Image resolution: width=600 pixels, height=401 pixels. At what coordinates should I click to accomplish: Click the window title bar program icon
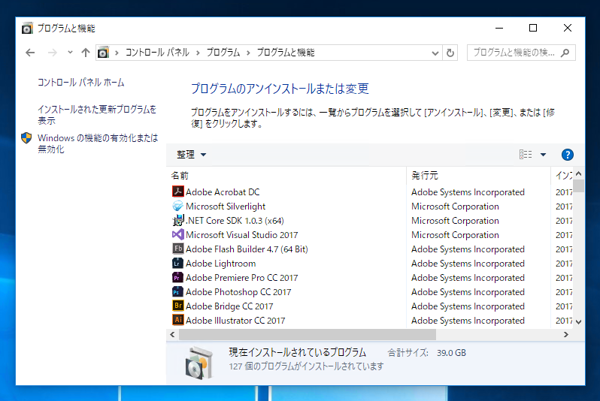coord(27,28)
